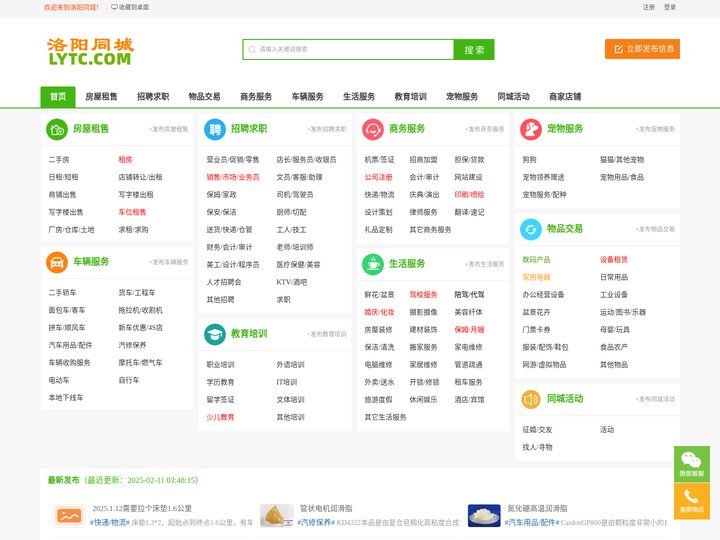Open the 司机/驾驶员 job link
Image resolution: width=720 pixels, height=540 pixels.
pyautogui.click(x=295, y=195)
